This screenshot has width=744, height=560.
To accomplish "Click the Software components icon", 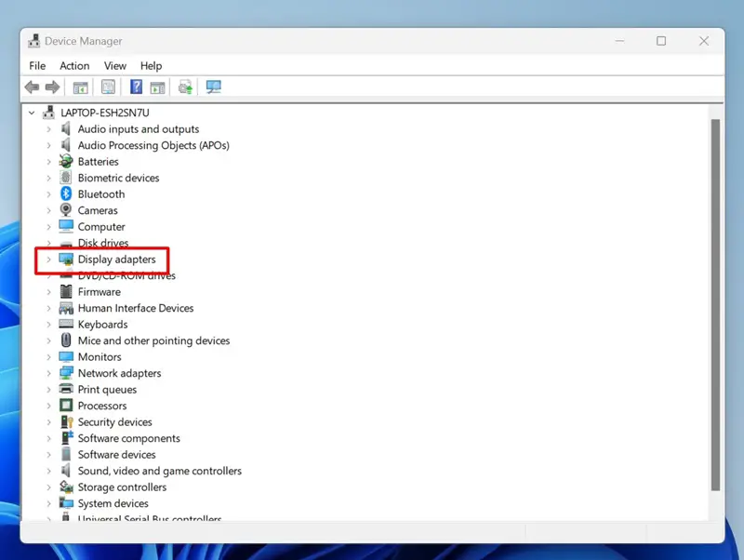I will pos(67,437).
